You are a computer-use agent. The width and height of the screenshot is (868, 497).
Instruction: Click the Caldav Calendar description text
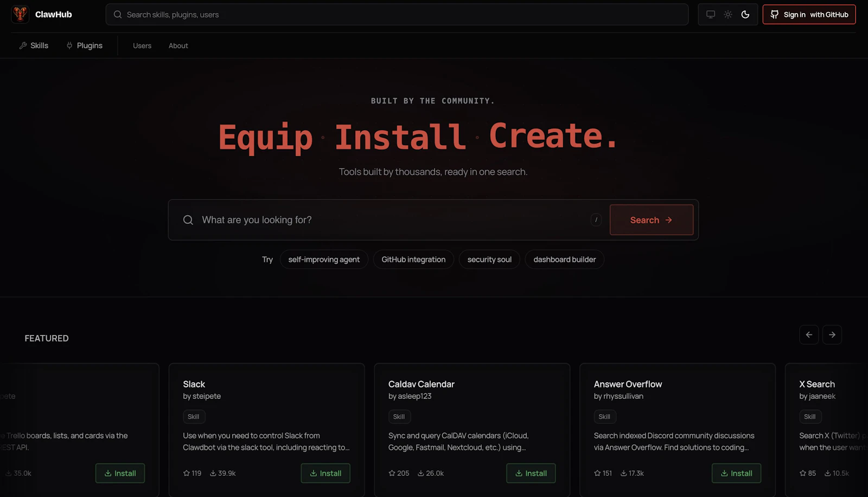(458, 442)
